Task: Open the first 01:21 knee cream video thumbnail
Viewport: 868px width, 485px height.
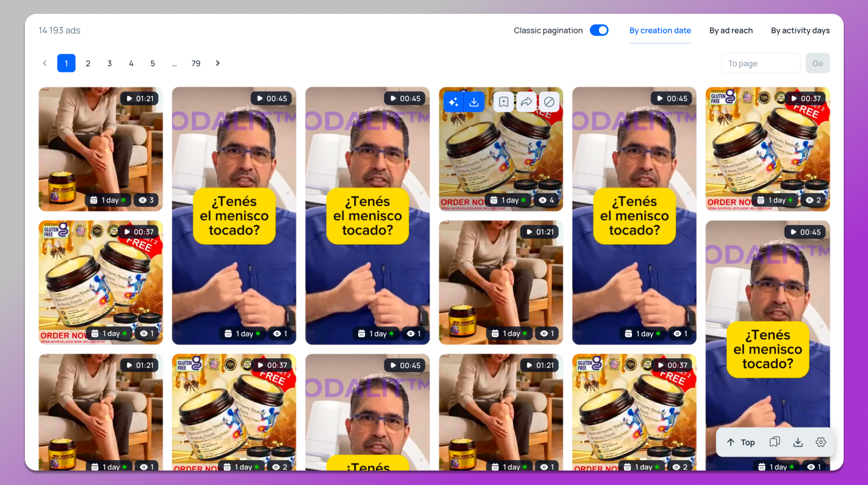Action: click(101, 149)
